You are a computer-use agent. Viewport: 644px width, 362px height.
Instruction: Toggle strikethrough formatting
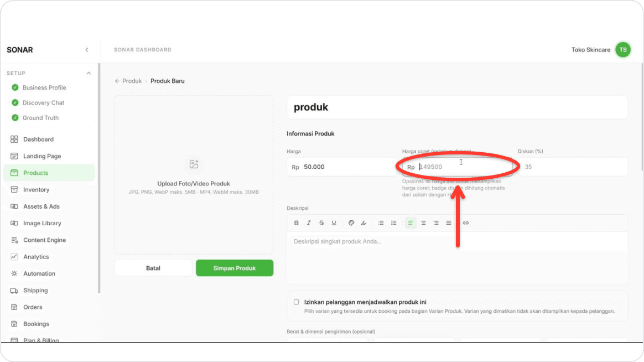tap(321, 223)
